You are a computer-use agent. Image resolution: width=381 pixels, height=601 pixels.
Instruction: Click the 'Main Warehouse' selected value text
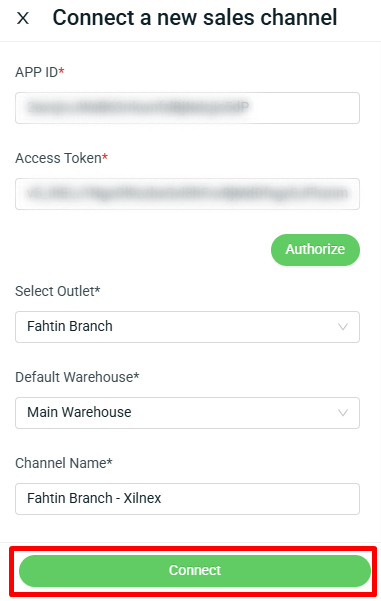pyautogui.click(x=79, y=412)
